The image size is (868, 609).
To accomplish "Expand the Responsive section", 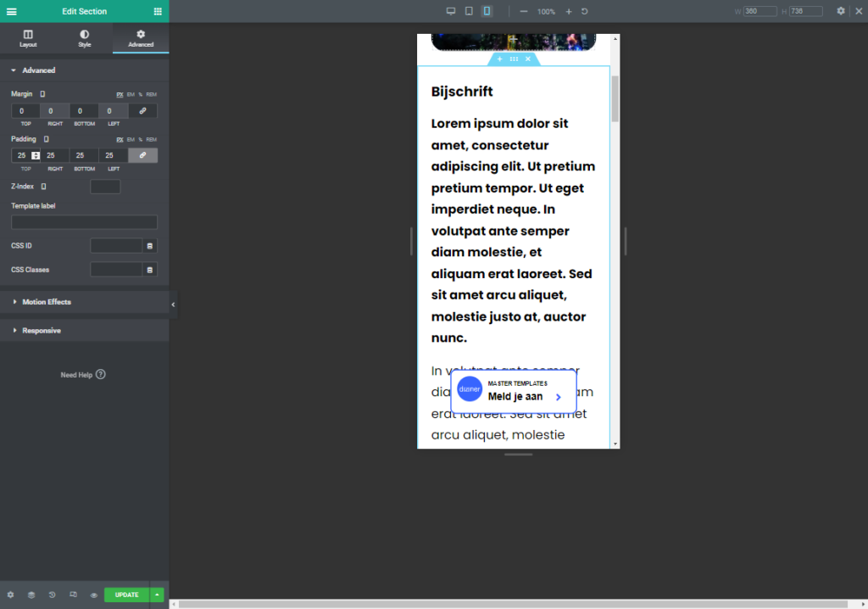I will pyautogui.click(x=41, y=331).
